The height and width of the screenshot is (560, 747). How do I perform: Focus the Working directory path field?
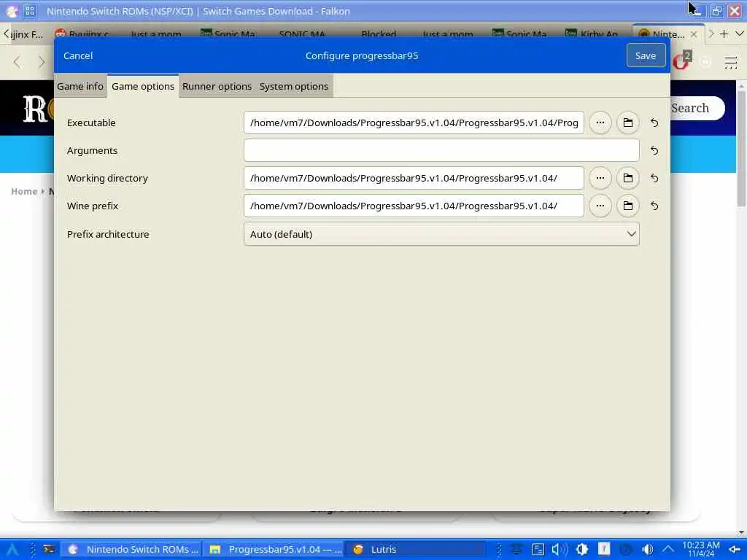point(414,178)
